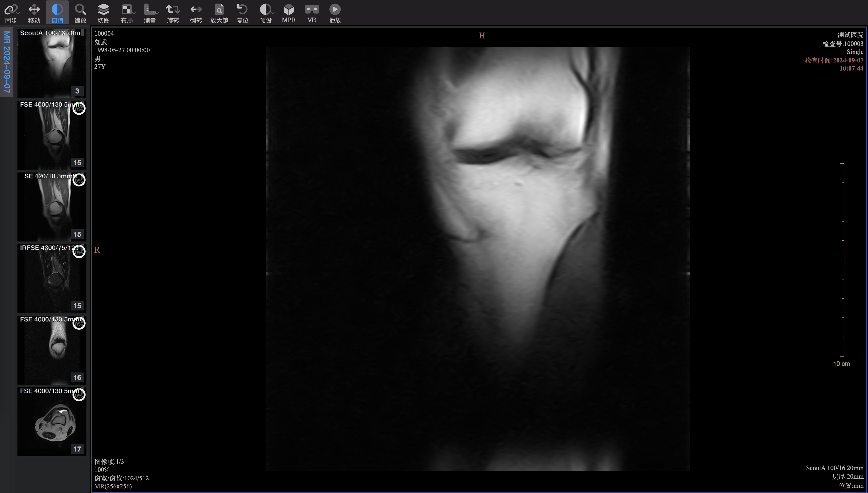
Task: Open the FSE 4000/130 axial thumbnail with 17 images
Action: 52,422
